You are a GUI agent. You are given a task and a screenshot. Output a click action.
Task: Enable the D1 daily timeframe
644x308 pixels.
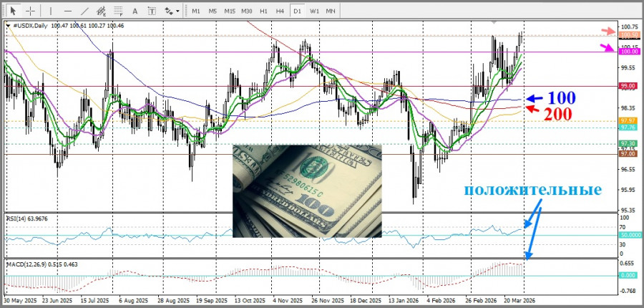297,11
